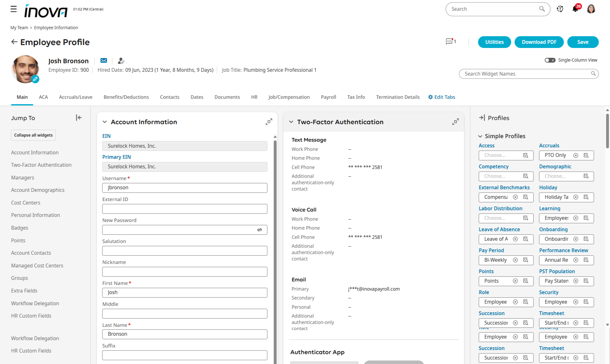The width and height of the screenshot is (610, 364).
Task: Toggle Single-Column View switch
Action: point(550,60)
